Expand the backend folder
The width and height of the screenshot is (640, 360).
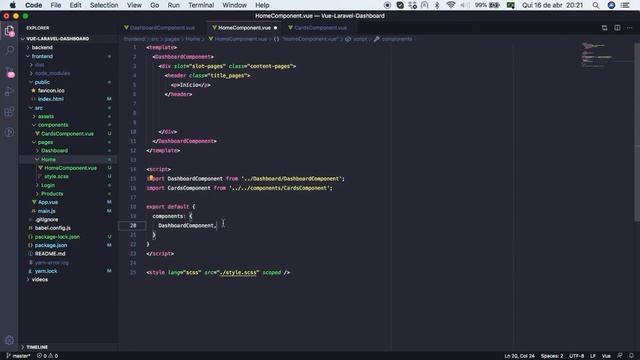coord(42,47)
